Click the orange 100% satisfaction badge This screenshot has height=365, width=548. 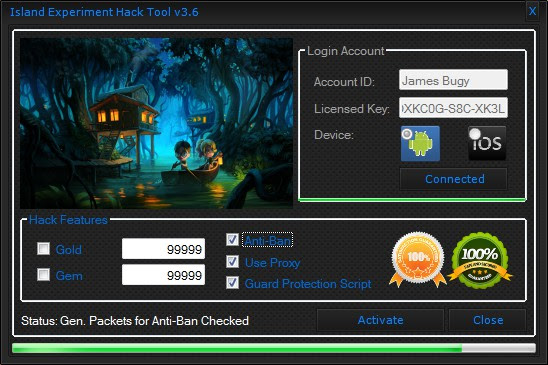[418, 259]
